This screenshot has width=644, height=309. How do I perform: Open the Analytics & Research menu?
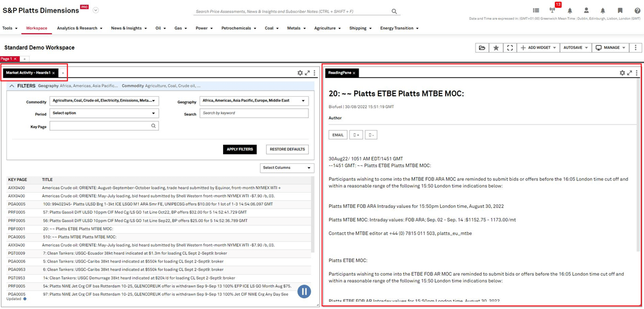coord(80,28)
